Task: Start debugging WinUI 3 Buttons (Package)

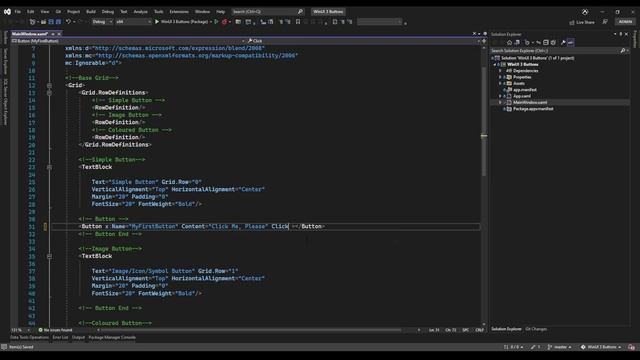Action: [x=181, y=22]
